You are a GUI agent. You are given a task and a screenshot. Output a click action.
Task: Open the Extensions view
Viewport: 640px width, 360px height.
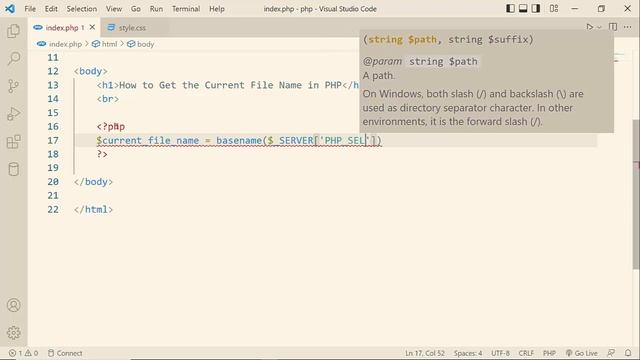click(x=13, y=142)
